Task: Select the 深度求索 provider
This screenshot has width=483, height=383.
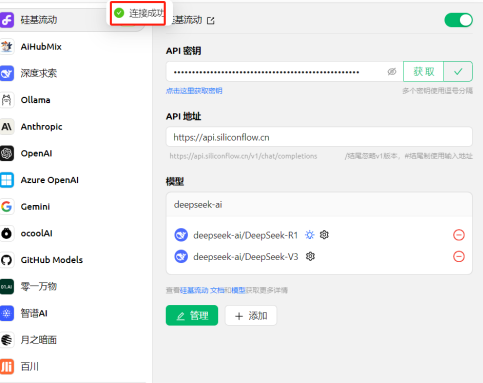Action: coord(72,73)
